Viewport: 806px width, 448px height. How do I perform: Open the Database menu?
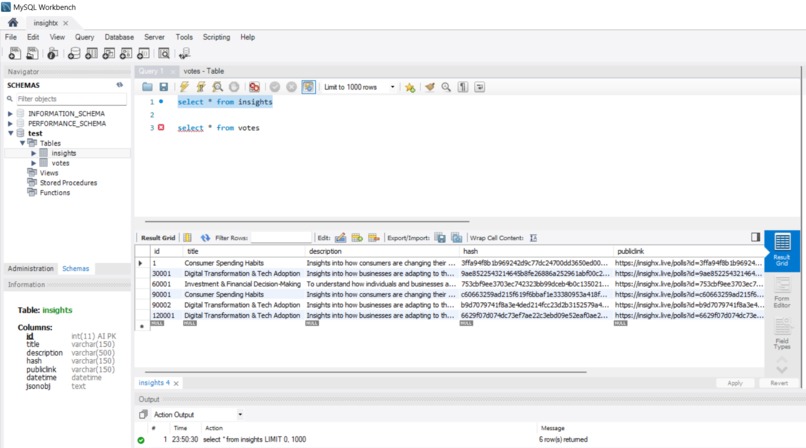(119, 37)
